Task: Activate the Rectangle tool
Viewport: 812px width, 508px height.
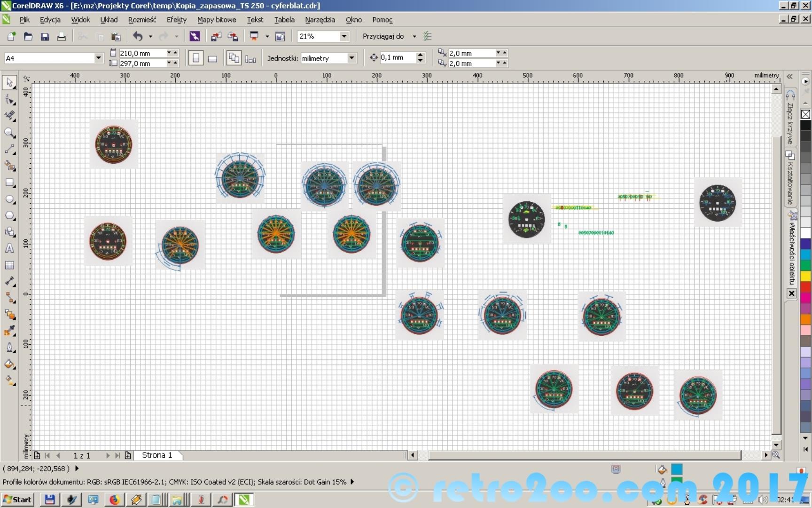Action: pyautogui.click(x=9, y=183)
